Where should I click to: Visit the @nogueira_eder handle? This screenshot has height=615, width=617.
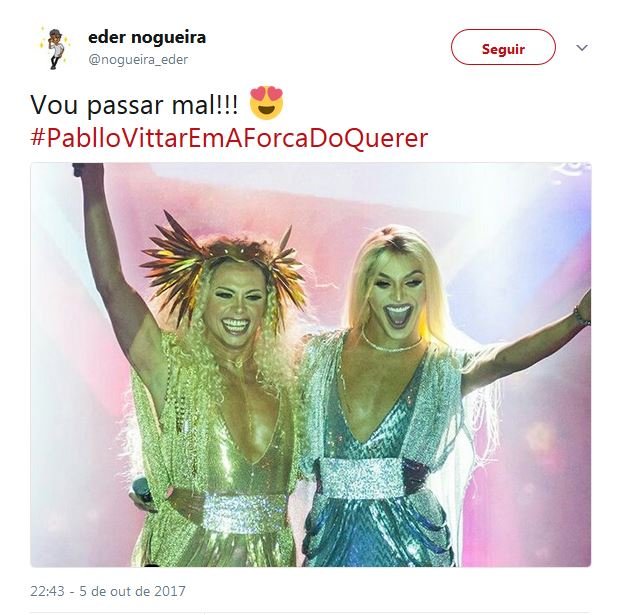[x=138, y=59]
